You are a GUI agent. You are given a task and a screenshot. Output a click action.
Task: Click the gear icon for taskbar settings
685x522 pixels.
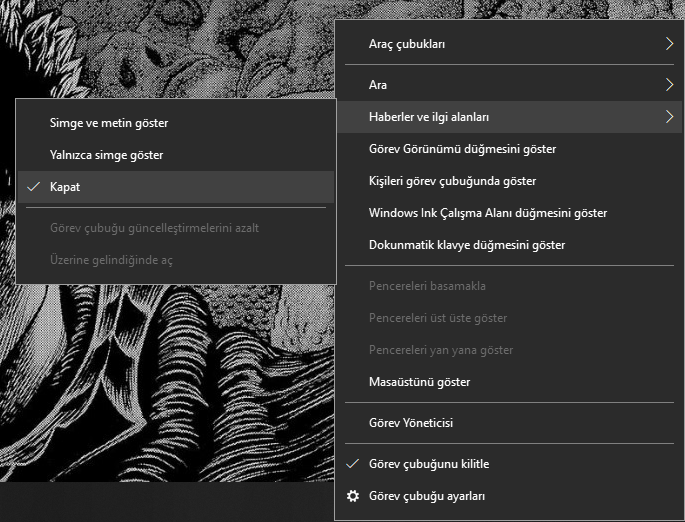tap(353, 496)
